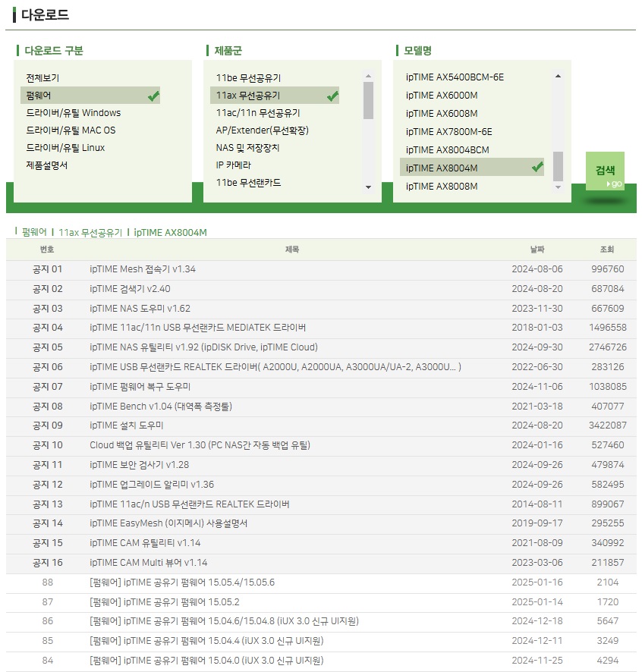
Task: Open firmware 15.05.4/15.05.6 post
Action: tap(182, 582)
